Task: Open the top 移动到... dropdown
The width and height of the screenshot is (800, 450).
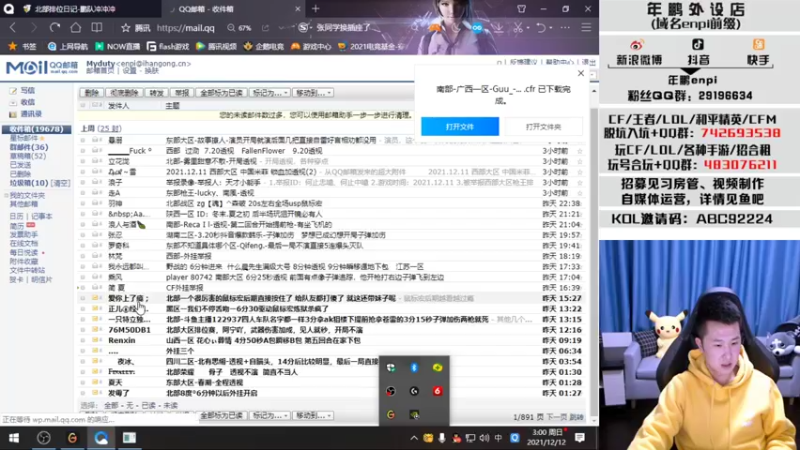Action: (313, 93)
